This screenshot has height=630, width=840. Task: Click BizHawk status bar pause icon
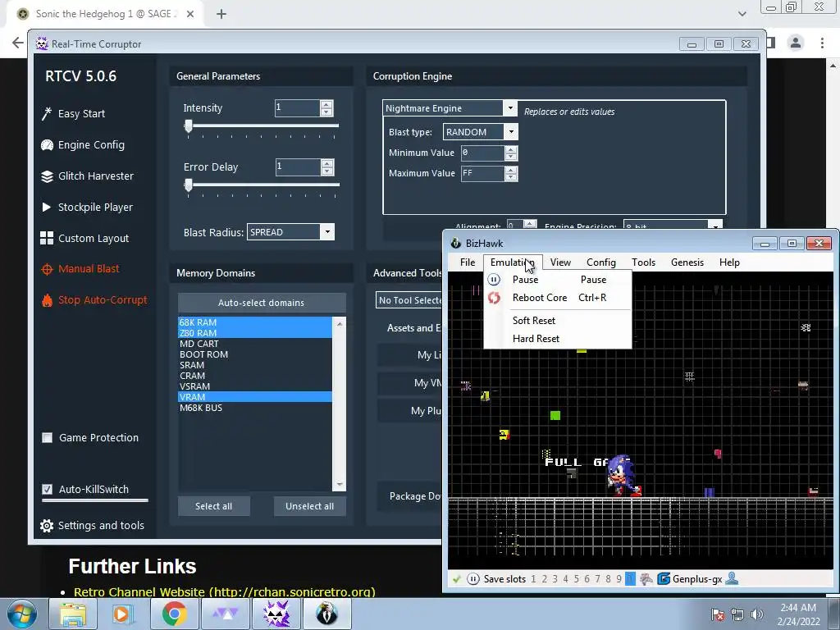[x=473, y=579]
